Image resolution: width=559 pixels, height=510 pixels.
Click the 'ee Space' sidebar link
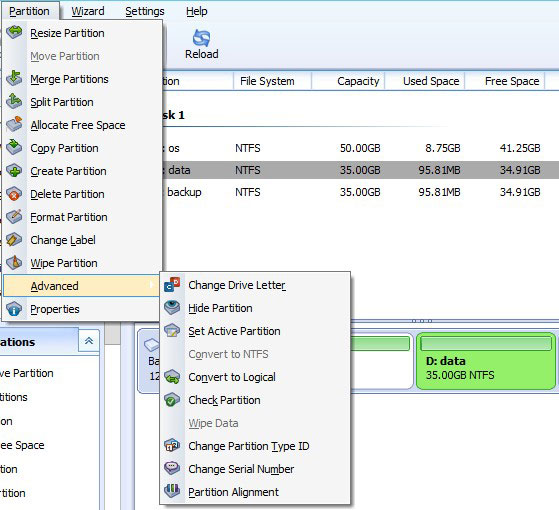tap(22, 445)
